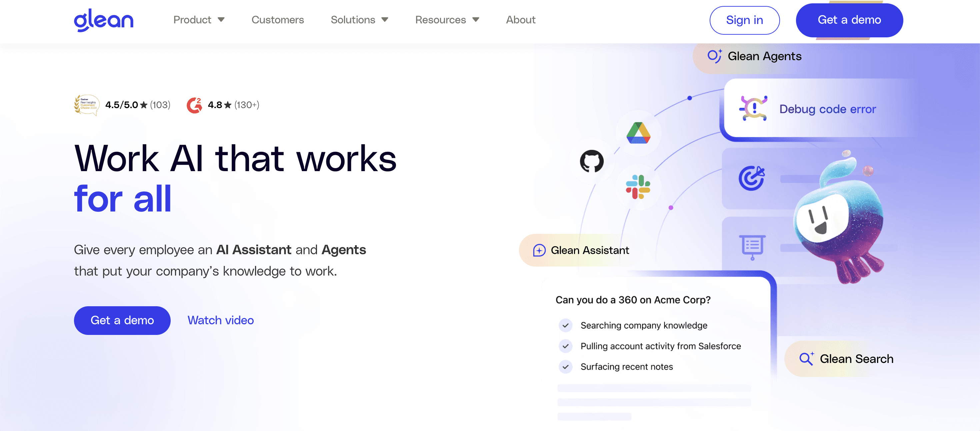Open the About nav item
This screenshot has width=980, height=431.
pos(520,20)
